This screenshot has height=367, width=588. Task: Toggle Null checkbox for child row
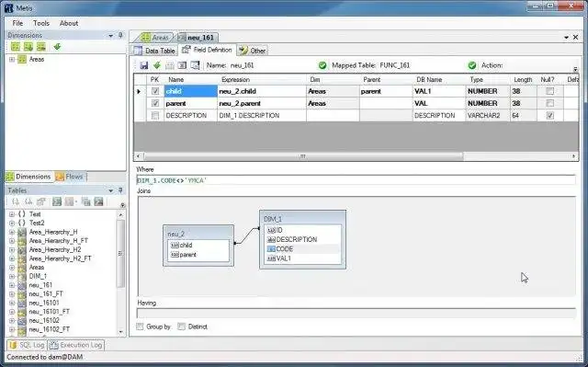pos(549,91)
